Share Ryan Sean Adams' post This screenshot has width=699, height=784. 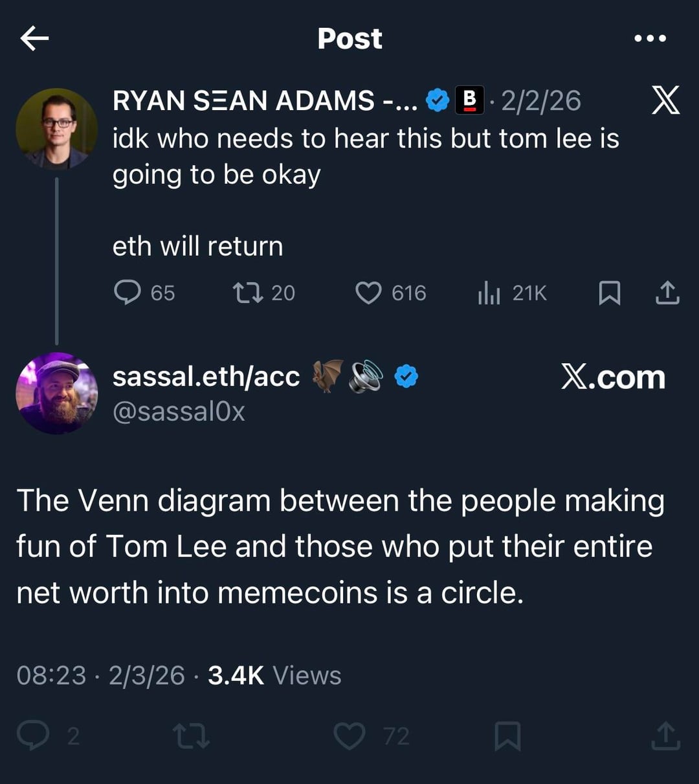pyautogui.click(x=667, y=293)
